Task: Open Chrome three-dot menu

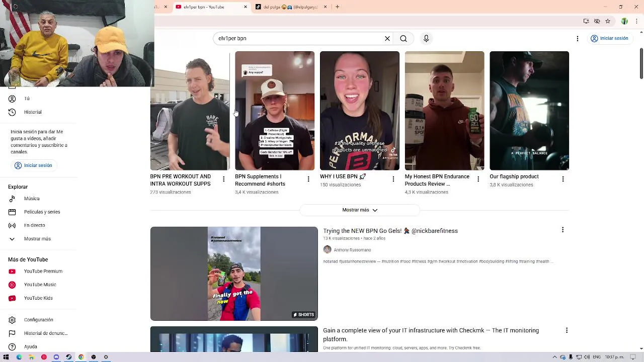Action: 636,21
